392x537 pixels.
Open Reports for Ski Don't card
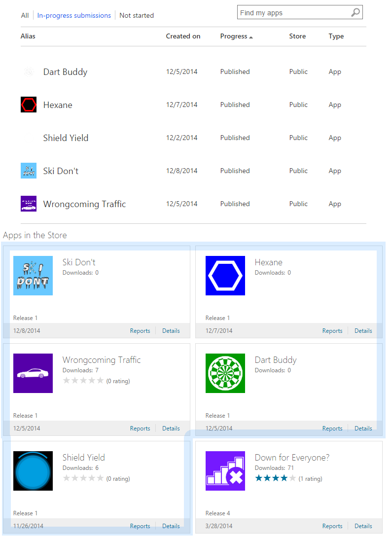point(140,331)
